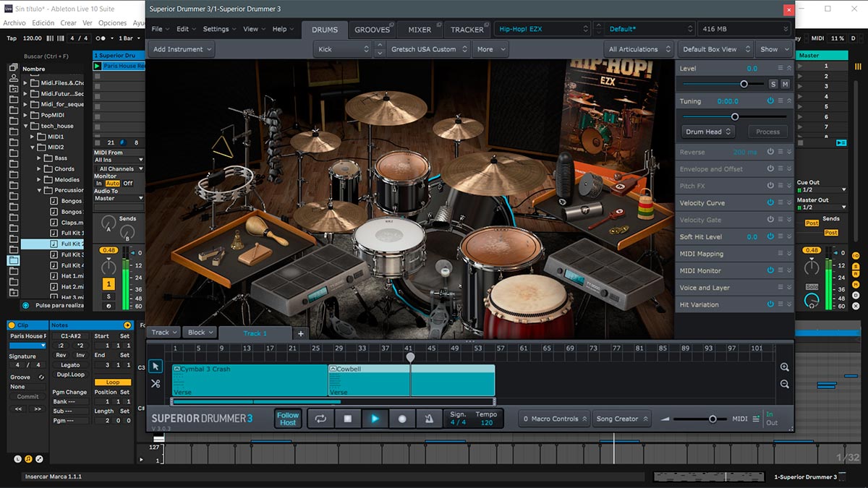Screen dimensions: 868x488
Task: Toggle the loop transport button
Action: (320, 419)
